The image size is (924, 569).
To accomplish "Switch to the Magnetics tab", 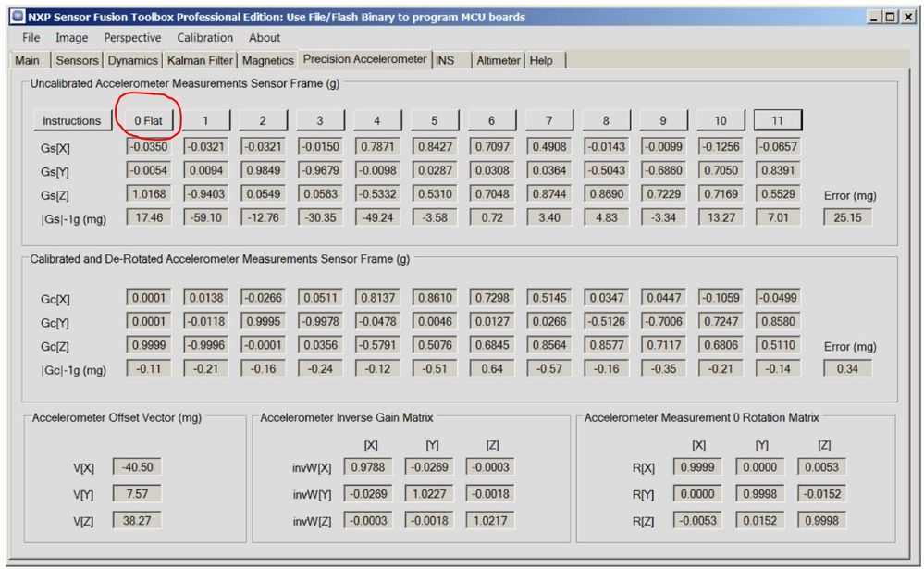I will [x=267, y=60].
